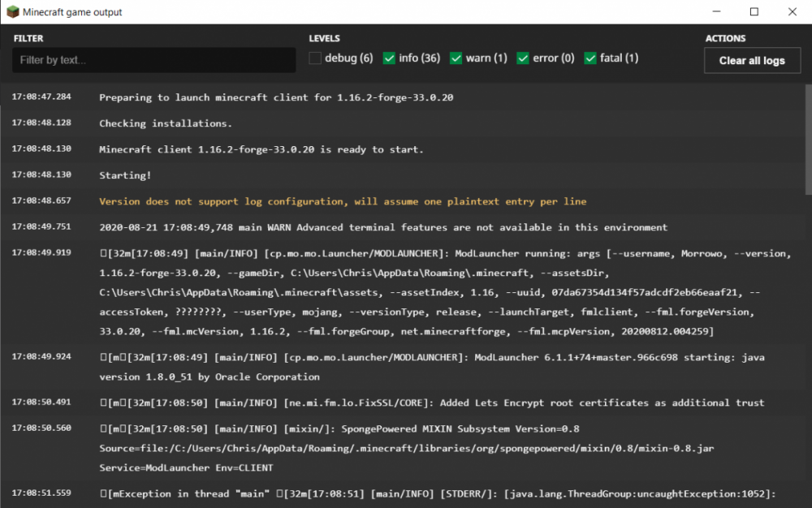Viewport: 812px width, 508px height.
Task: Minimize the Minecraft game output window
Action: [x=716, y=12]
